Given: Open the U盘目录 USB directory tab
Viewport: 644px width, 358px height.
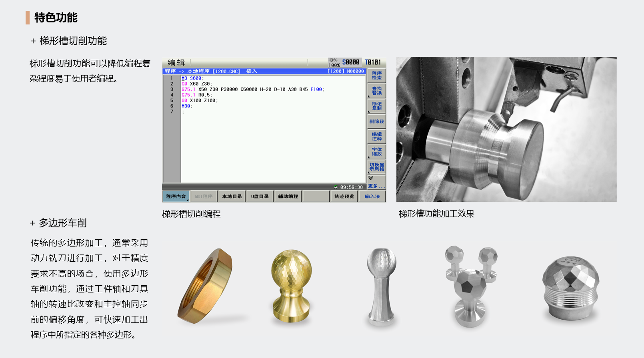Looking at the screenshot, I should (260, 197).
